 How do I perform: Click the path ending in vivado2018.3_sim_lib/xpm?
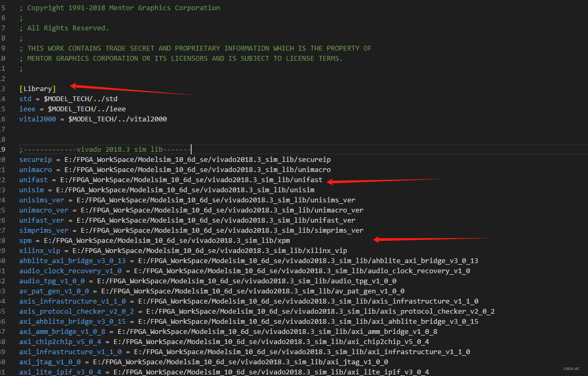click(167, 241)
